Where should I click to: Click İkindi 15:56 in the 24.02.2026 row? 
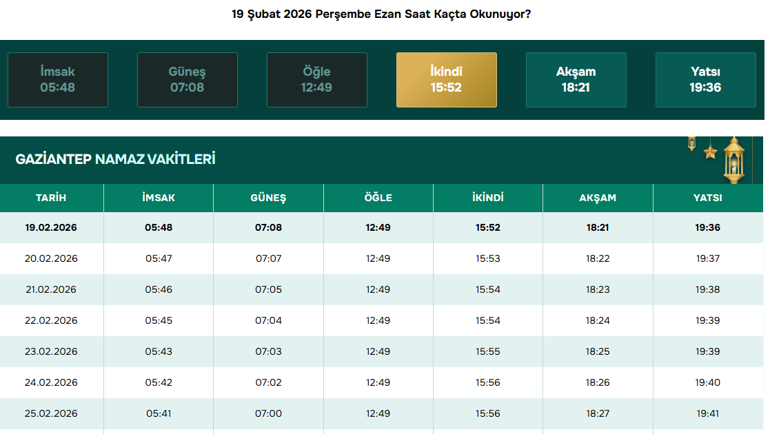click(488, 382)
